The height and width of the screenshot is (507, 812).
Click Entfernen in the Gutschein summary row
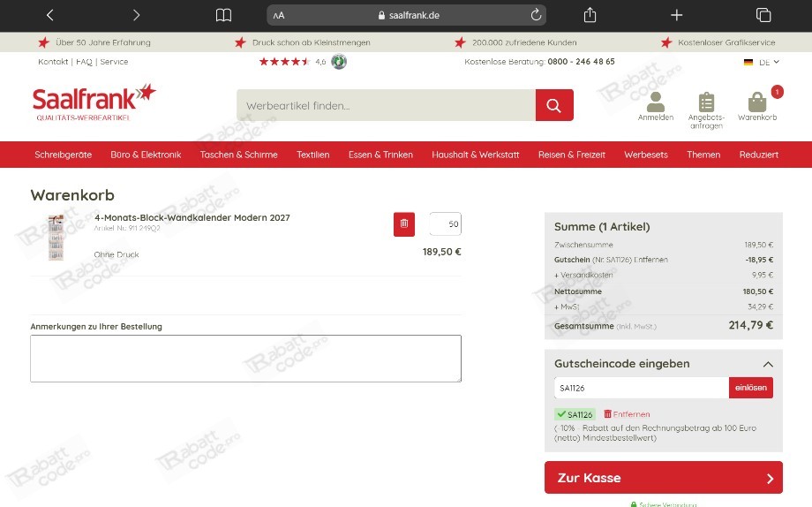pyautogui.click(x=650, y=260)
